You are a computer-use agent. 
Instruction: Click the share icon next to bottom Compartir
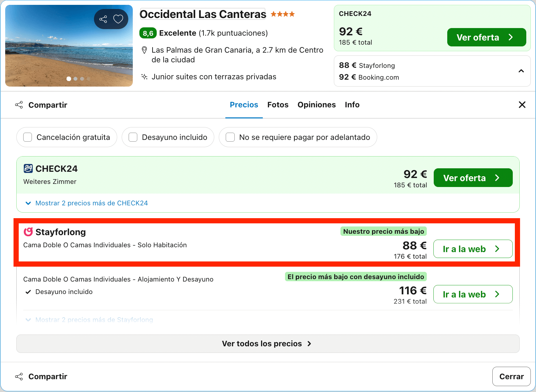[19, 376]
